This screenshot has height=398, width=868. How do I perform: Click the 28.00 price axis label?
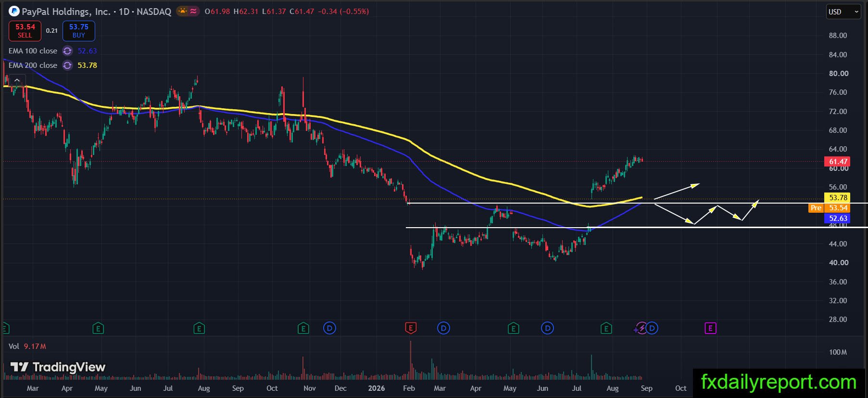(x=838, y=320)
